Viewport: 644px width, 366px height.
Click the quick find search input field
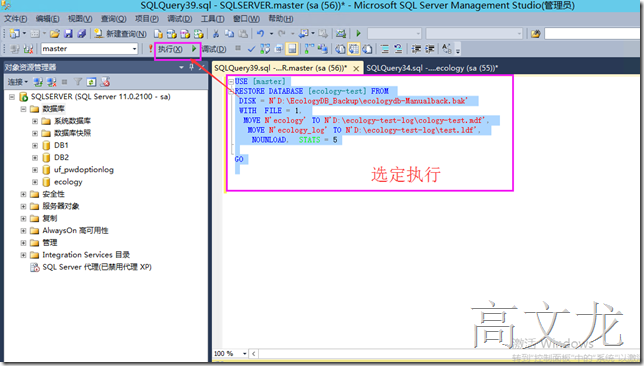pyautogui.click(x=593, y=34)
